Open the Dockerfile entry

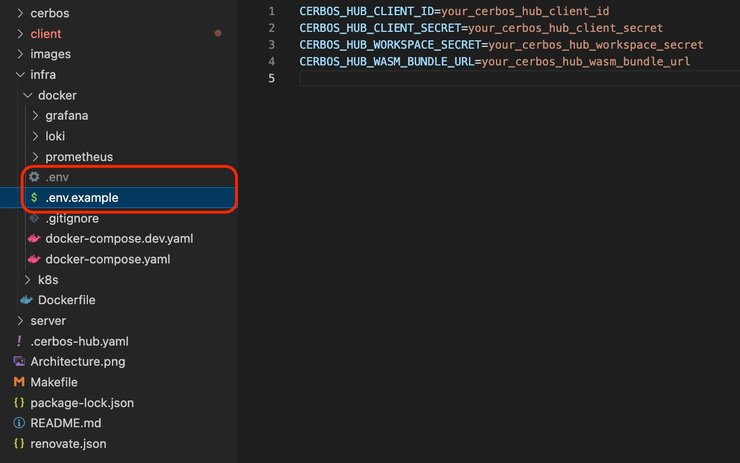67,300
